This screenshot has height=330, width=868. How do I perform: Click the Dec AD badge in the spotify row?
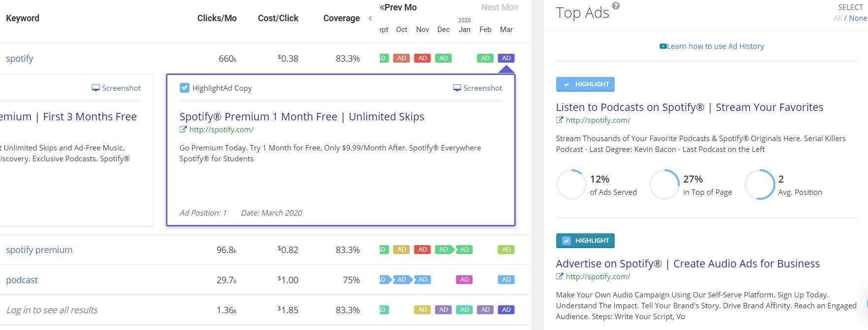[444, 58]
